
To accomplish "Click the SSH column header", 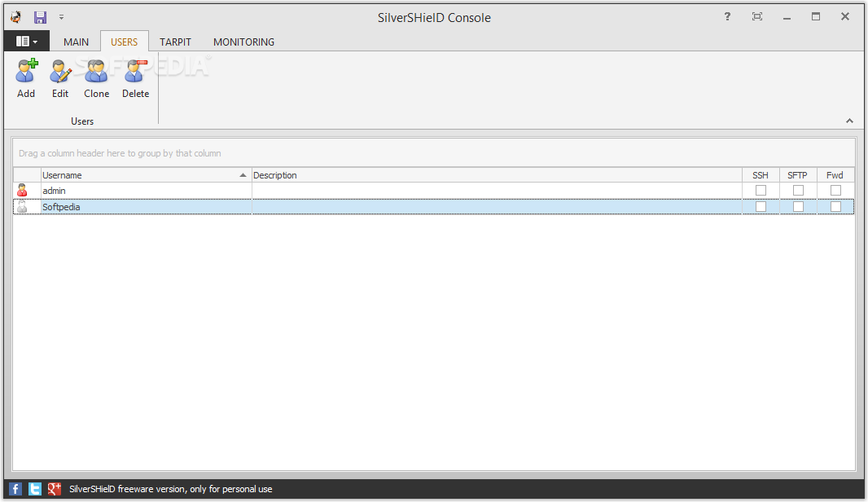I will pos(761,175).
